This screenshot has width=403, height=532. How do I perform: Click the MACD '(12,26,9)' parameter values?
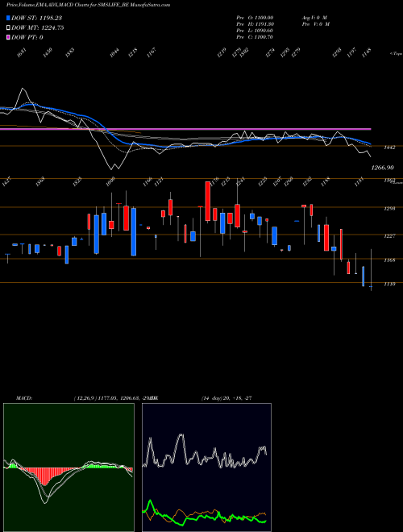coord(115,398)
